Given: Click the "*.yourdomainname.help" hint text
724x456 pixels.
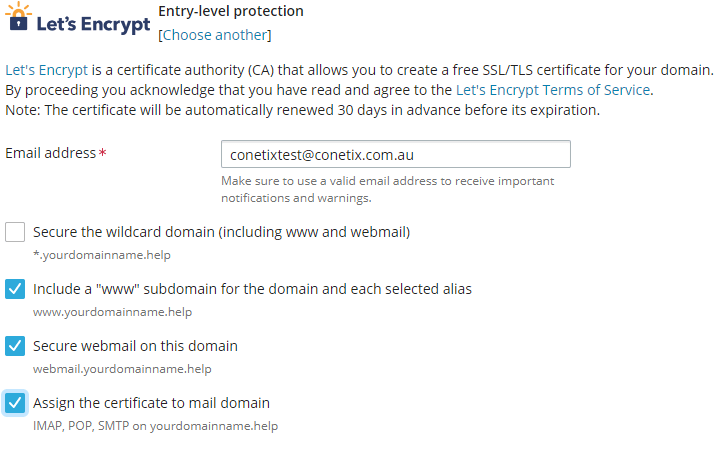Looking at the screenshot, I should coord(95,255).
